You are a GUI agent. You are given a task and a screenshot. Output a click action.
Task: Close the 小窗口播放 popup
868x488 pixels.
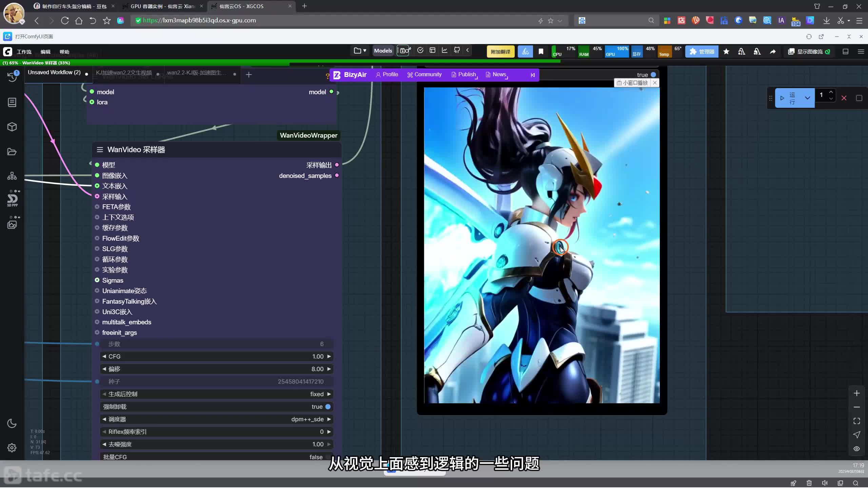pyautogui.click(x=655, y=83)
